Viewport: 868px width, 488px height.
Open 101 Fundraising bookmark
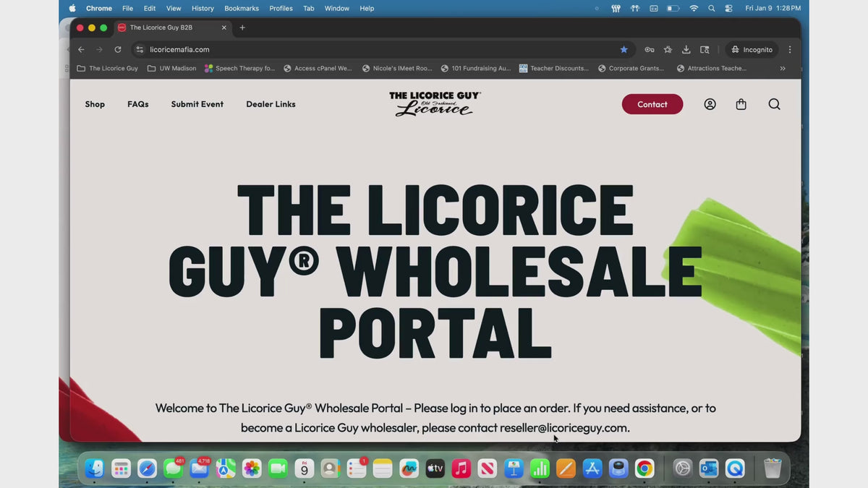[x=475, y=69]
